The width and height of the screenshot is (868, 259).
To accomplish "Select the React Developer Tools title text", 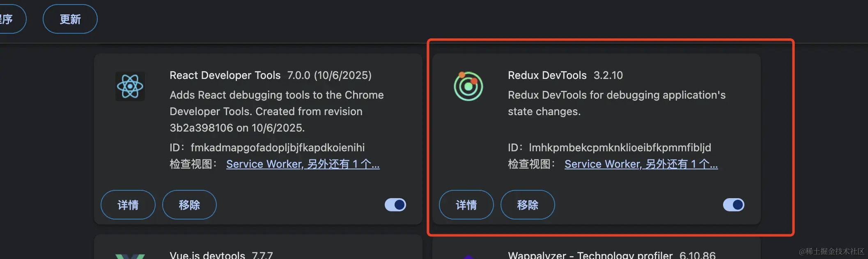I will coord(225,75).
